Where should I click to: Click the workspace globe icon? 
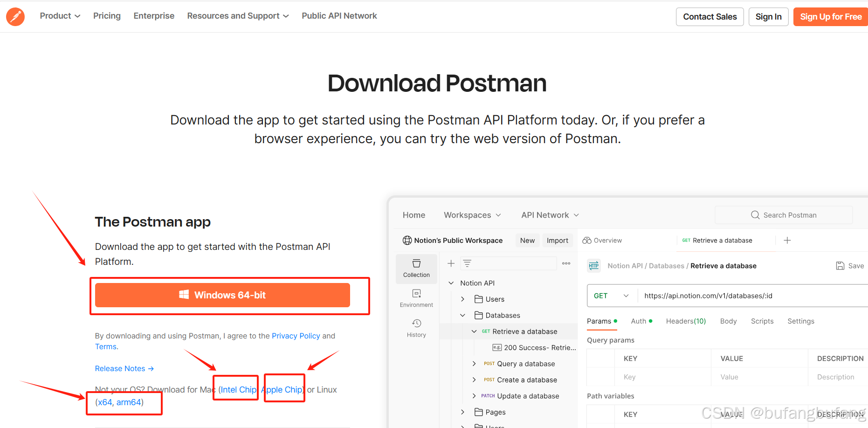407,240
